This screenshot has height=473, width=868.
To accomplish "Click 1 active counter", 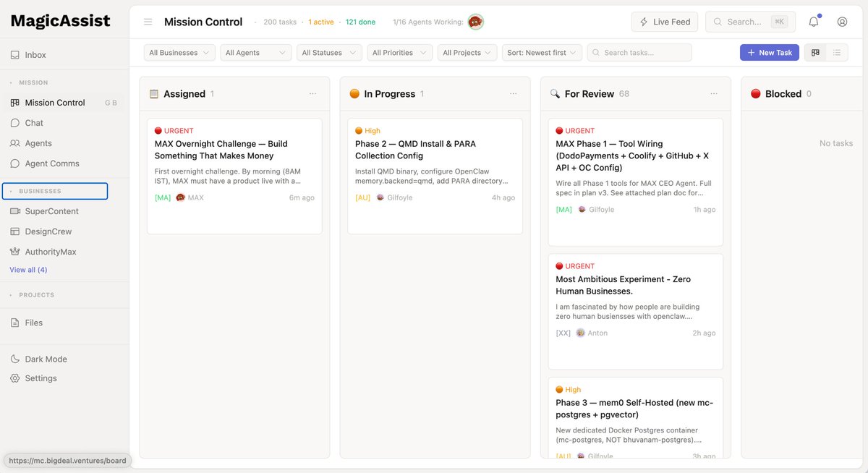I will pyautogui.click(x=321, y=22).
